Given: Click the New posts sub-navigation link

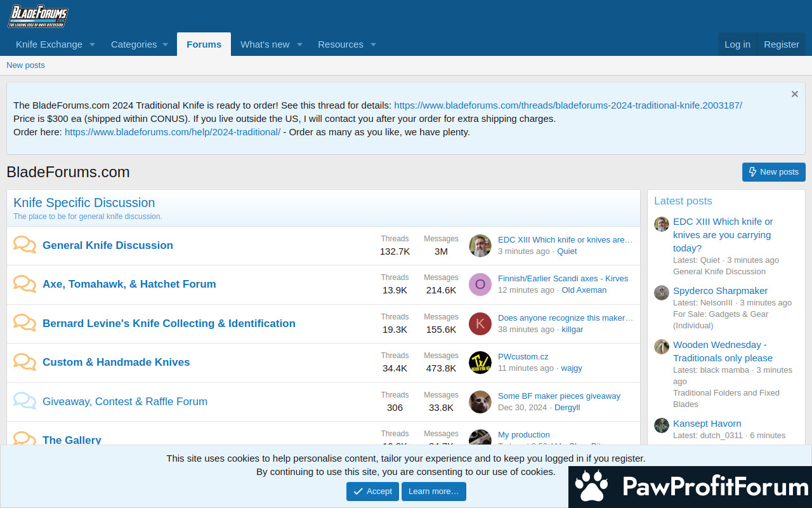Looking at the screenshot, I should coord(25,65).
